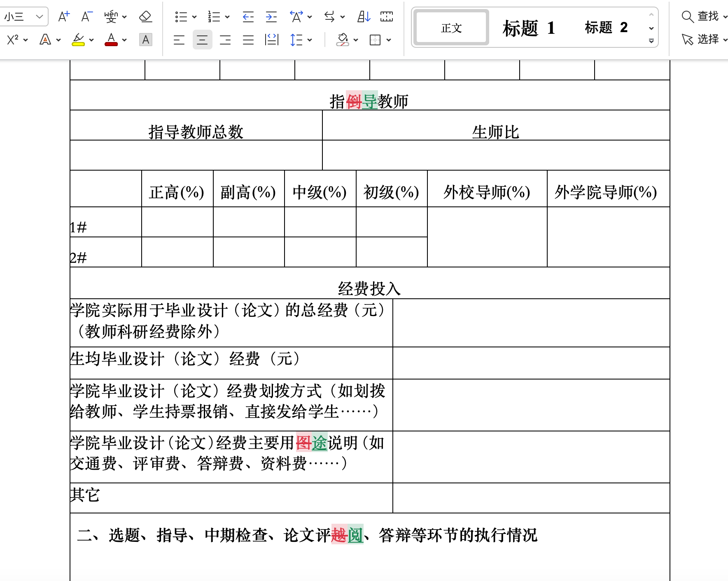Open the font size box showing 小三
The image size is (728, 581).
(23, 16)
